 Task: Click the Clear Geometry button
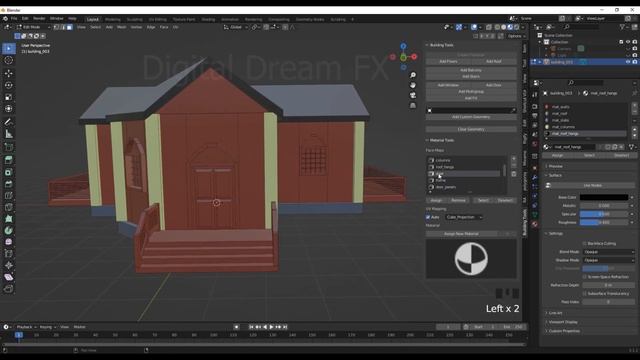click(x=471, y=129)
